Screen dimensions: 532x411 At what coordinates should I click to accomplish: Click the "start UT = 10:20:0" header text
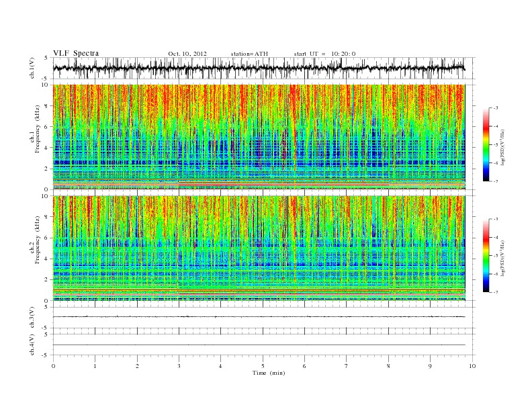[324, 54]
